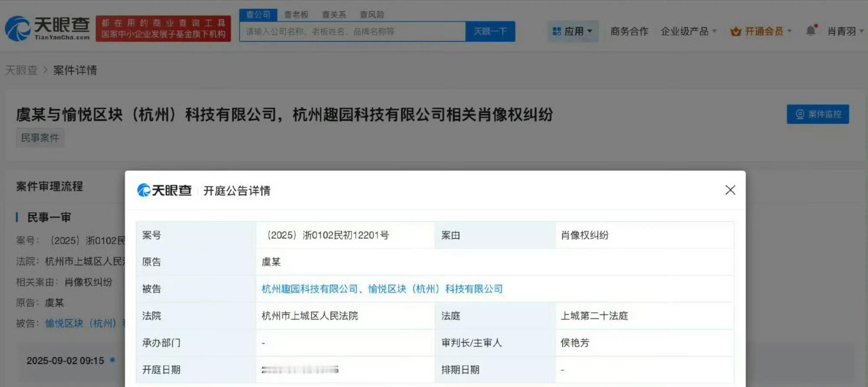
Task: Open 愉悦区块（杭州） defendant link in background page
Action: click(x=85, y=323)
